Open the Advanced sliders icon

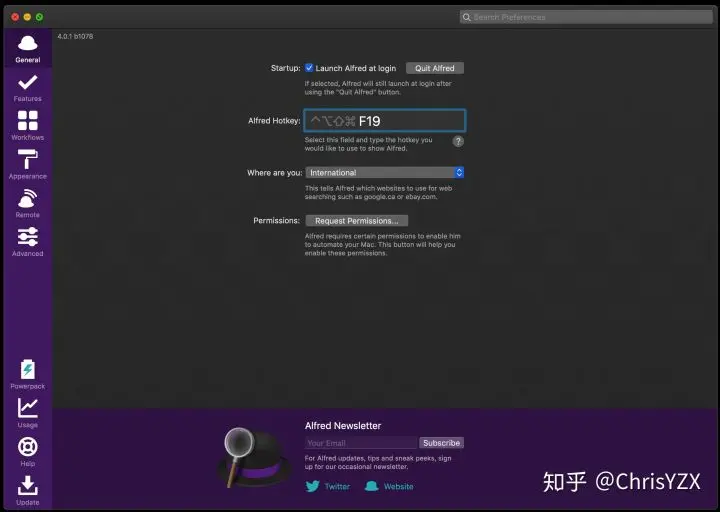click(28, 237)
